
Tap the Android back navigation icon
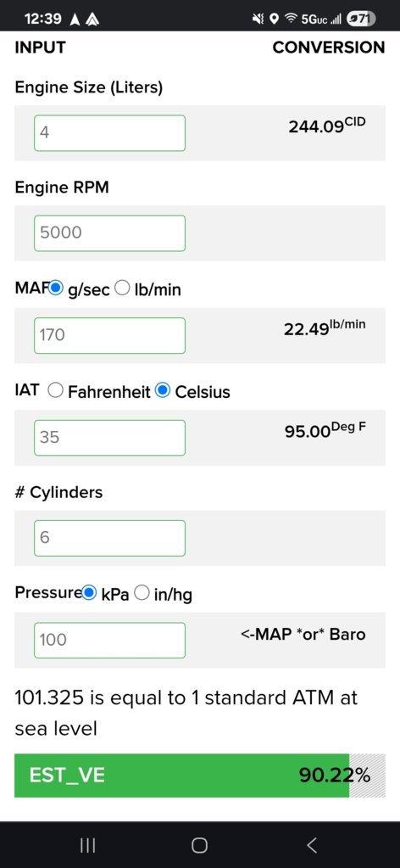312,845
